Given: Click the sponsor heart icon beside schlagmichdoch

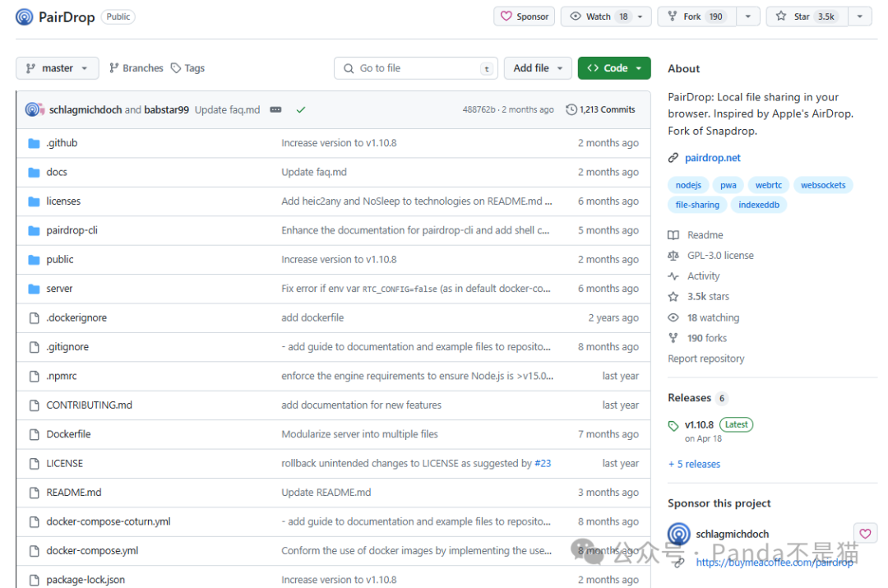Looking at the screenshot, I should point(865,533).
